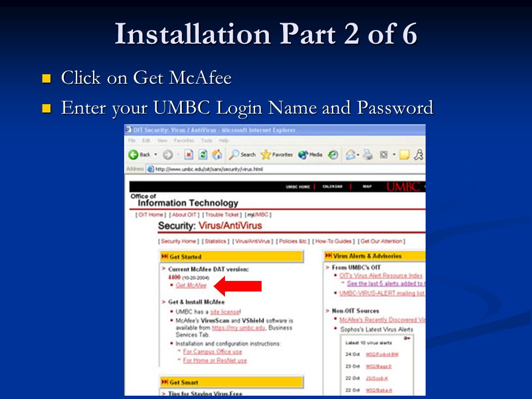Open the Media globe toolbar button
The width and height of the screenshot is (532, 399).
click(x=310, y=155)
